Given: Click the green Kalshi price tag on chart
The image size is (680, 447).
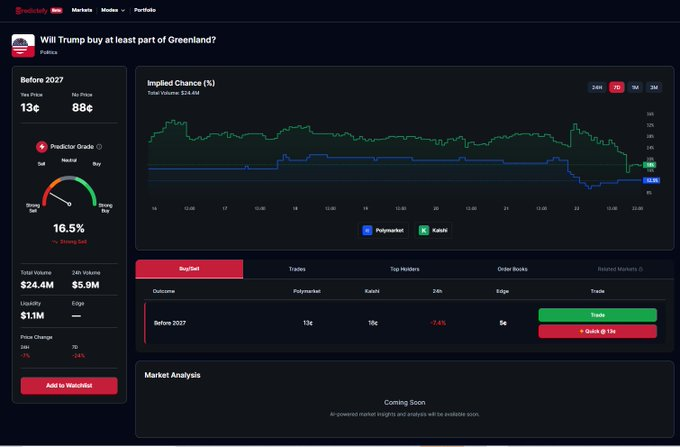Looking at the screenshot, I should pyautogui.click(x=650, y=164).
